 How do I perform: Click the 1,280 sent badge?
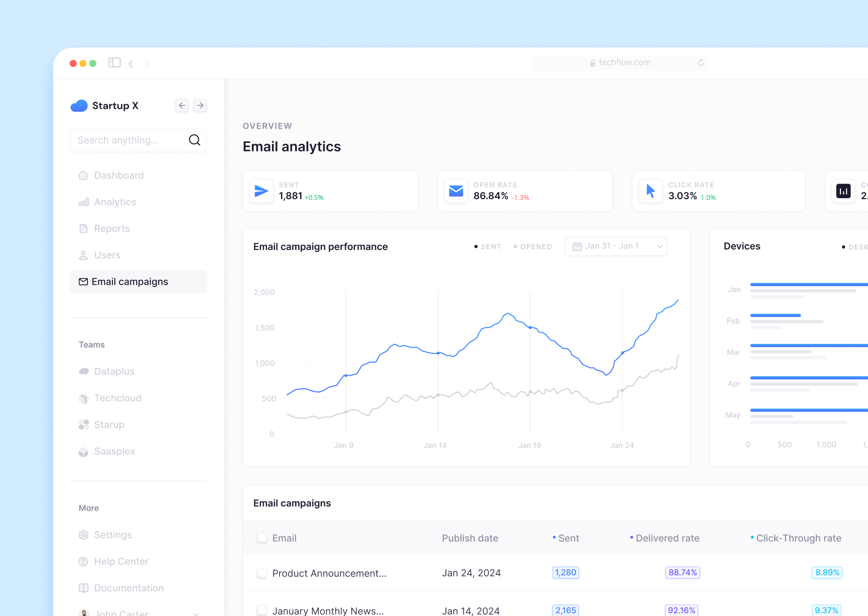pyautogui.click(x=566, y=573)
